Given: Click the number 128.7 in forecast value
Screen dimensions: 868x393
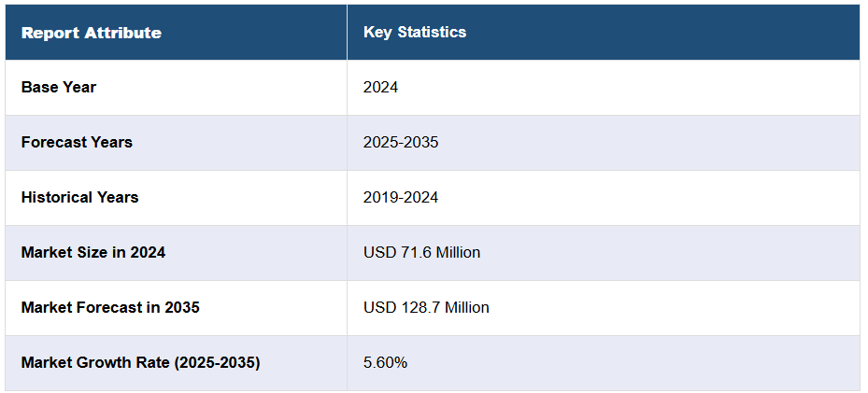Looking at the screenshot, I should point(416,307).
